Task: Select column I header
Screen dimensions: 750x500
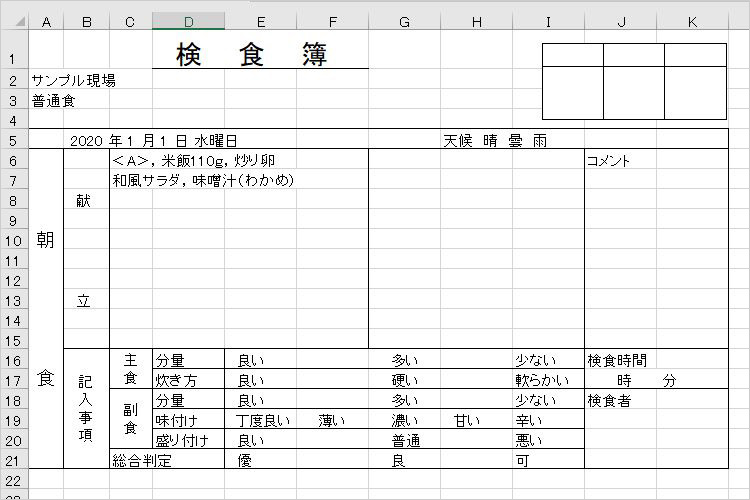Action: [x=549, y=22]
